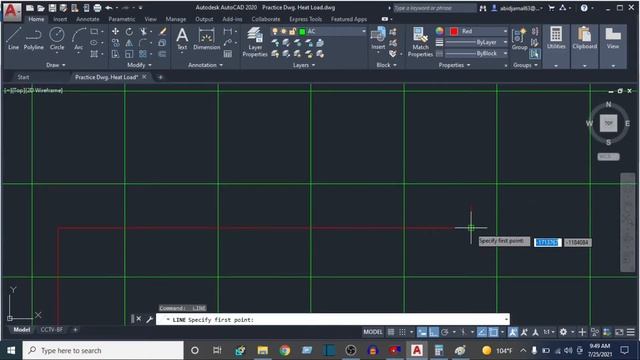Toggle dynamic input in status bar
The width and height of the screenshot is (640, 360).
pyautogui.click(x=422, y=332)
